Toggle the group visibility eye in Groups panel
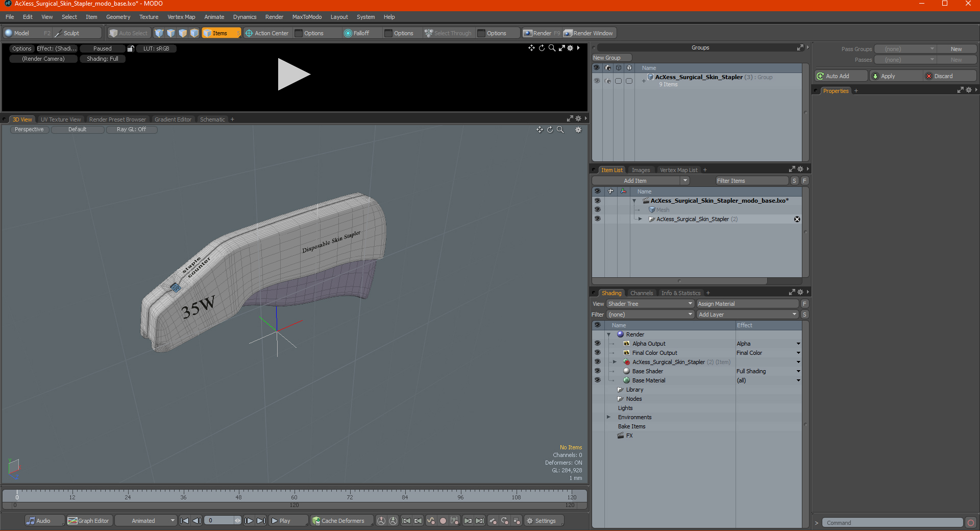This screenshot has width=980, height=531. pos(597,81)
